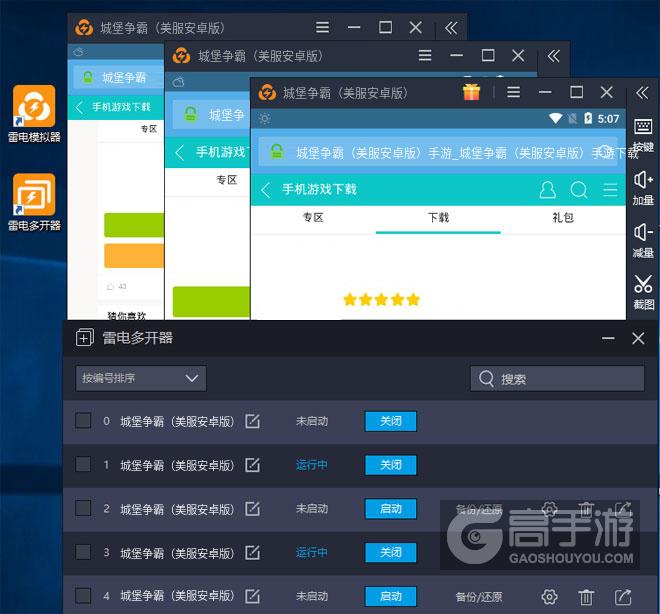Click the brightness sun icon in Android status bar
660x614 pixels.
coord(264,119)
